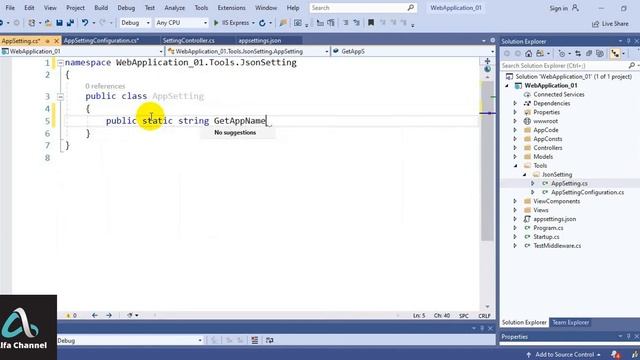Click the IIS Express run label
640x360 pixels.
pos(235,23)
